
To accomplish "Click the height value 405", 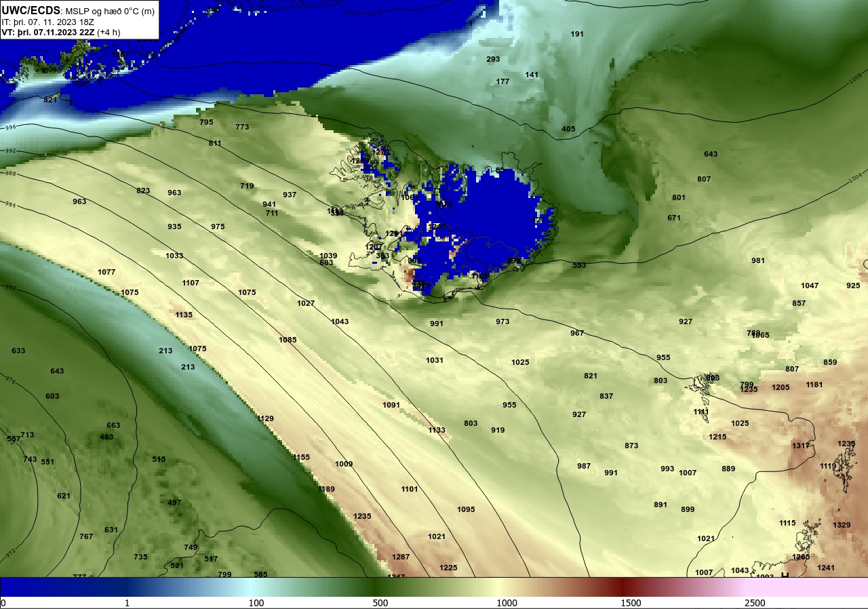I will pos(568,129).
